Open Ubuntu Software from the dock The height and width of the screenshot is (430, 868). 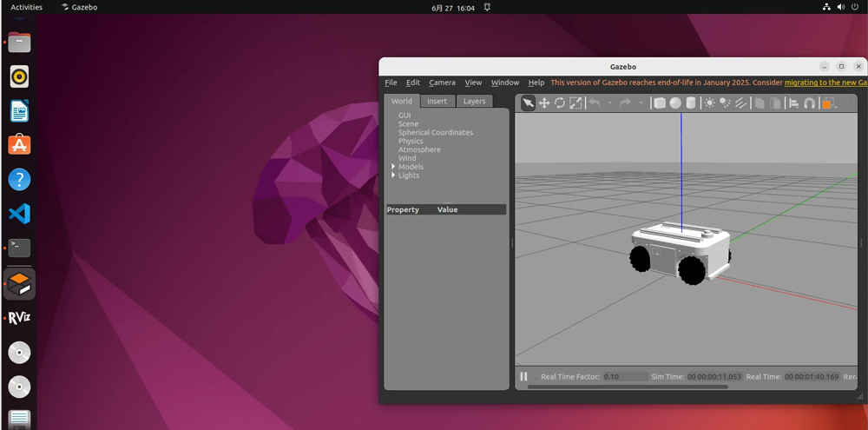19,145
